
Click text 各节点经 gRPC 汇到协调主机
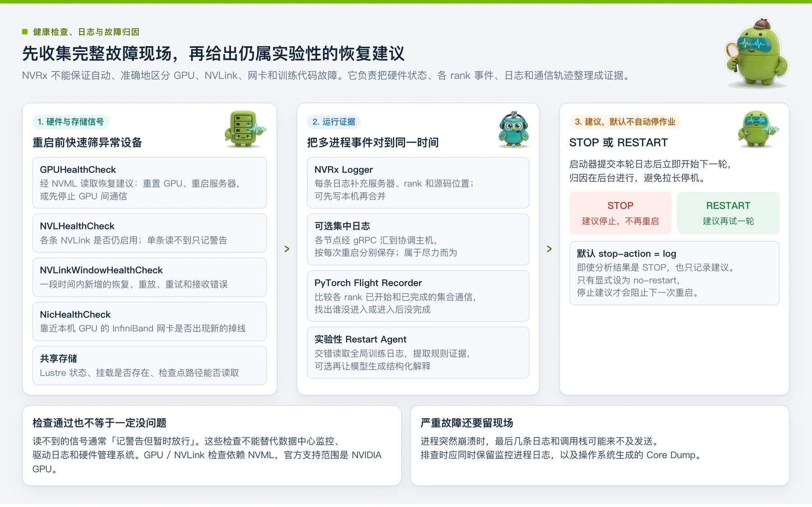[376, 240]
